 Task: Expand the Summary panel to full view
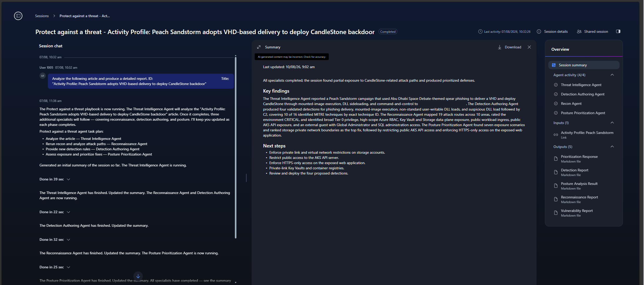coord(259,47)
